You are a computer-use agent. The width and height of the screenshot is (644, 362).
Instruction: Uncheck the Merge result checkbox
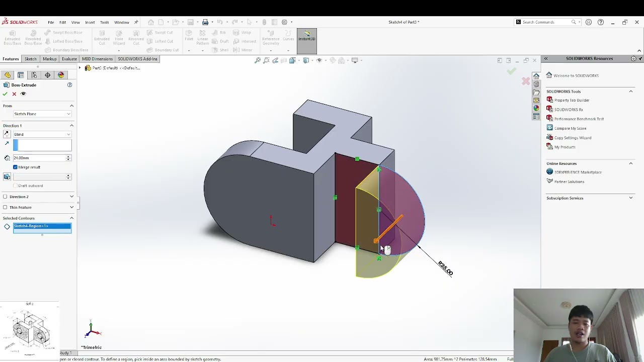point(15,167)
